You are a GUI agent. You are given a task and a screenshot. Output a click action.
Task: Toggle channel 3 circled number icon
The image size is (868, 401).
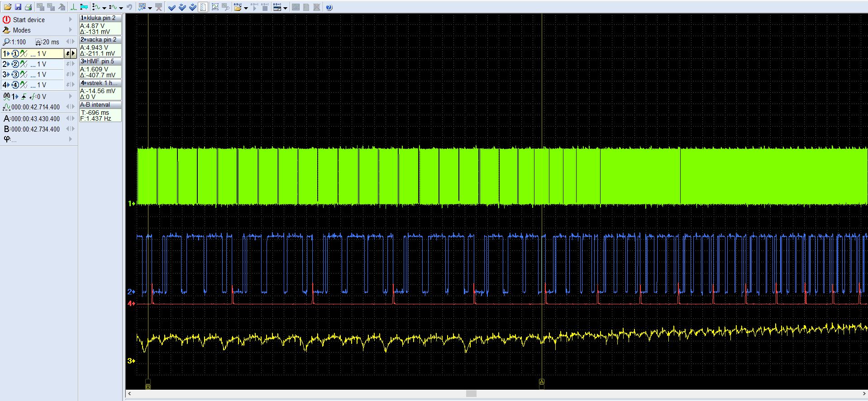point(15,75)
